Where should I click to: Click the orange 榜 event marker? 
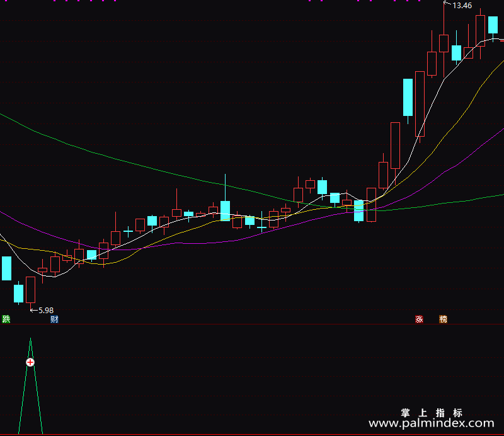(443, 319)
